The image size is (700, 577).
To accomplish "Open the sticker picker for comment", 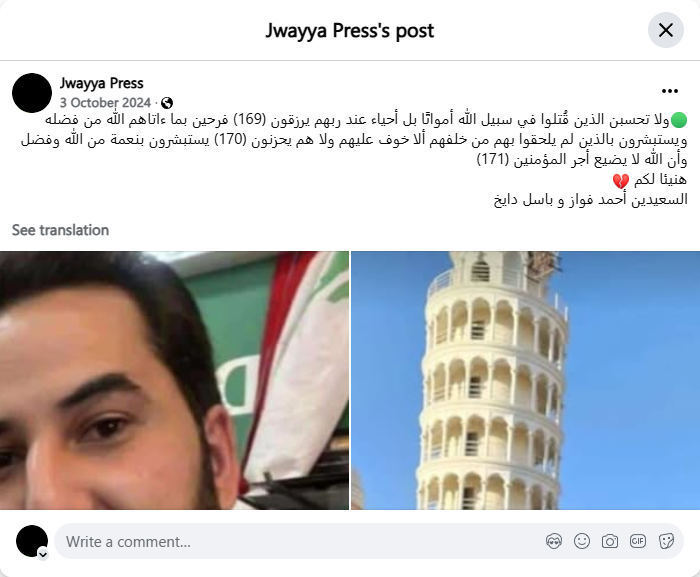I will [x=666, y=541].
